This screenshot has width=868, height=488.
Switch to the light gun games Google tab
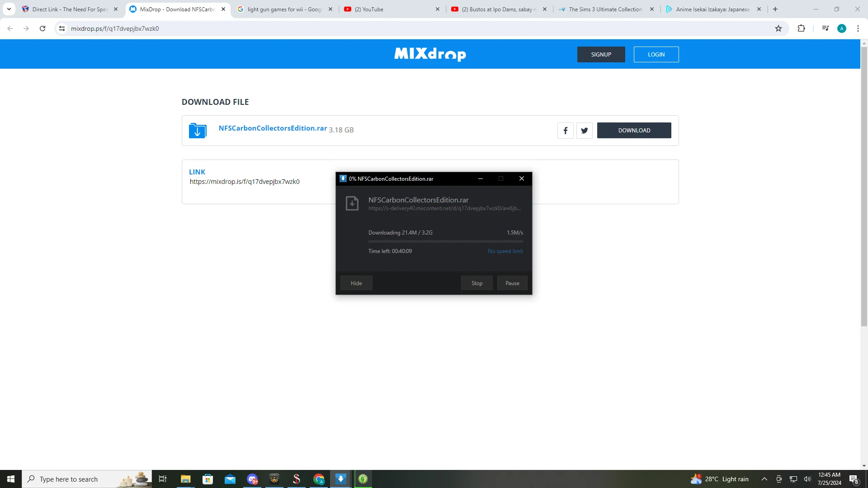284,9
